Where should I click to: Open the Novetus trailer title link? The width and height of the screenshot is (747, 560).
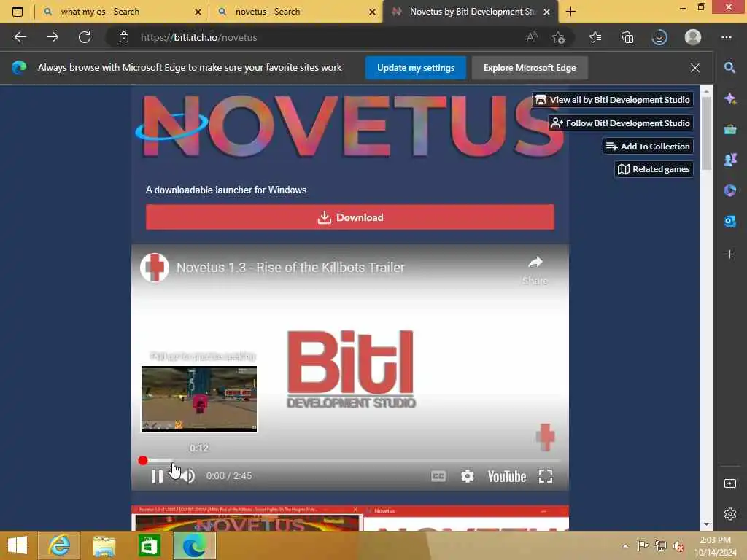tap(290, 267)
